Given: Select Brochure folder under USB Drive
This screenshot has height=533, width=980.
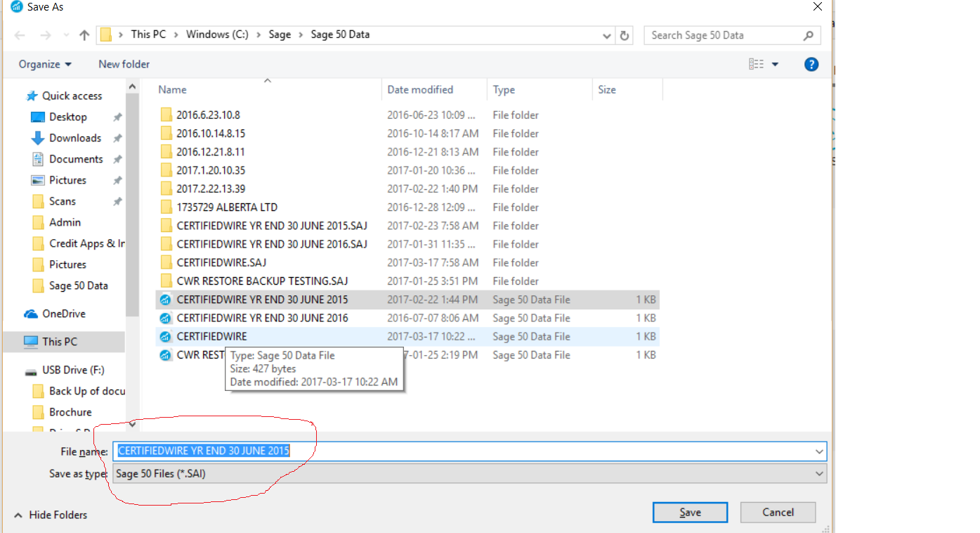Looking at the screenshot, I should pyautogui.click(x=70, y=412).
